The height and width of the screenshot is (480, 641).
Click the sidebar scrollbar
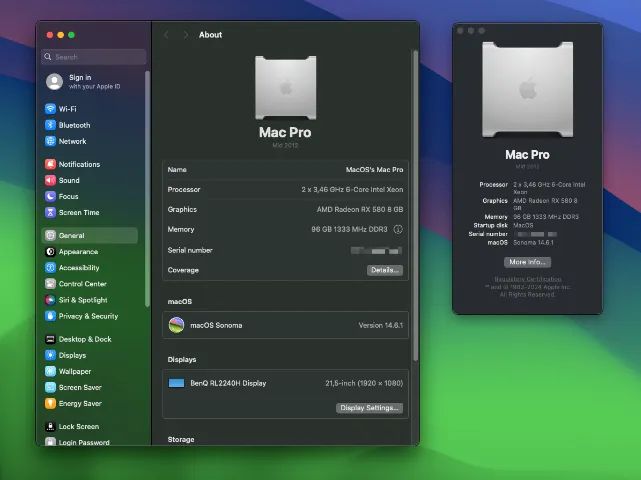147,188
